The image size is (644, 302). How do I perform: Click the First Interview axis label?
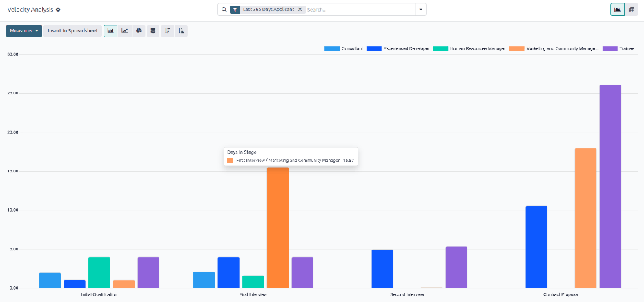(x=253, y=294)
